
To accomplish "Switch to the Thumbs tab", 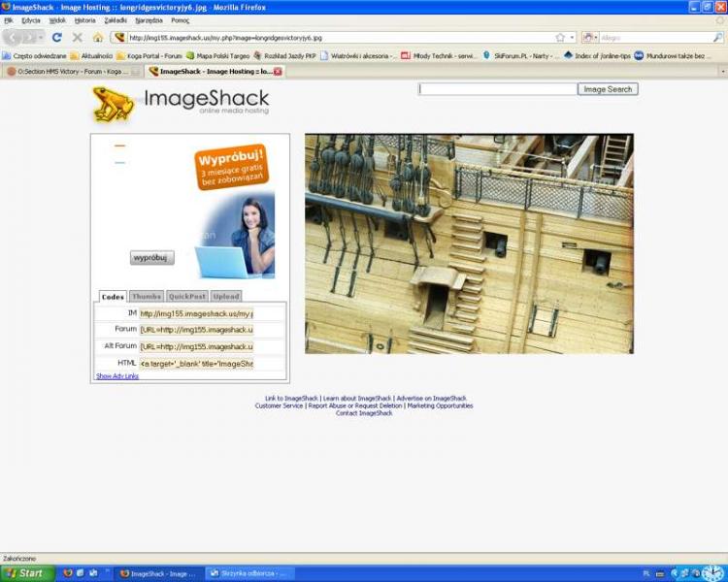I will click(146, 297).
